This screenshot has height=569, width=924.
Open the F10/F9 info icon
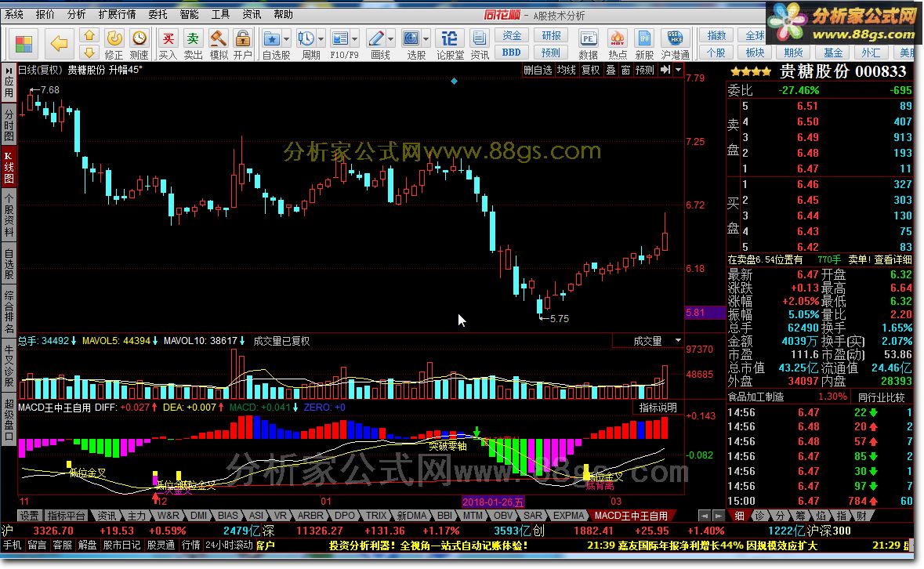tap(340, 39)
